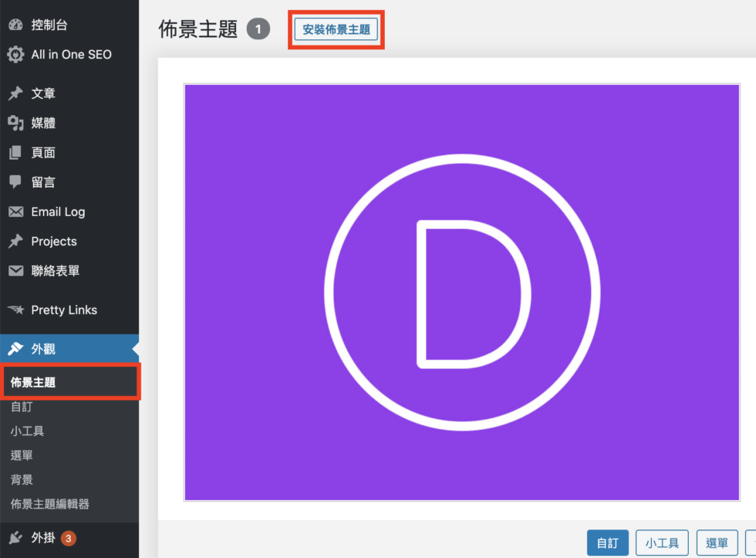Click the pages icon beside 頁面
The image size is (756, 558).
click(x=15, y=152)
